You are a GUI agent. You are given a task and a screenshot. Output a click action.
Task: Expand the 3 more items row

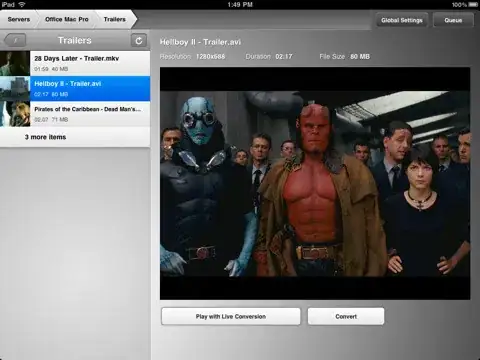pos(75,137)
